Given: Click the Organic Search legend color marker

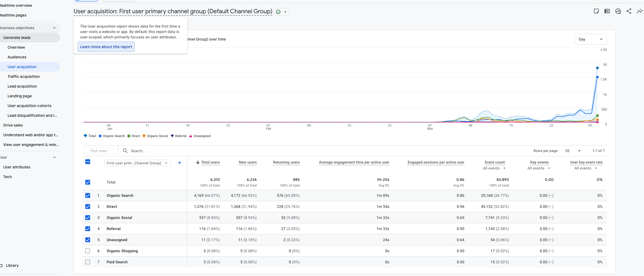Looking at the screenshot, I should (x=100, y=136).
